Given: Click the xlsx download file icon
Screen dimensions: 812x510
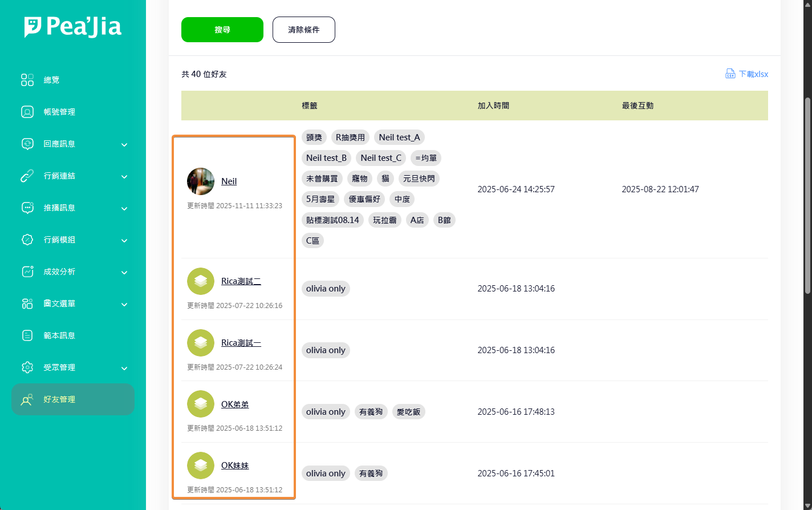Looking at the screenshot, I should point(730,74).
